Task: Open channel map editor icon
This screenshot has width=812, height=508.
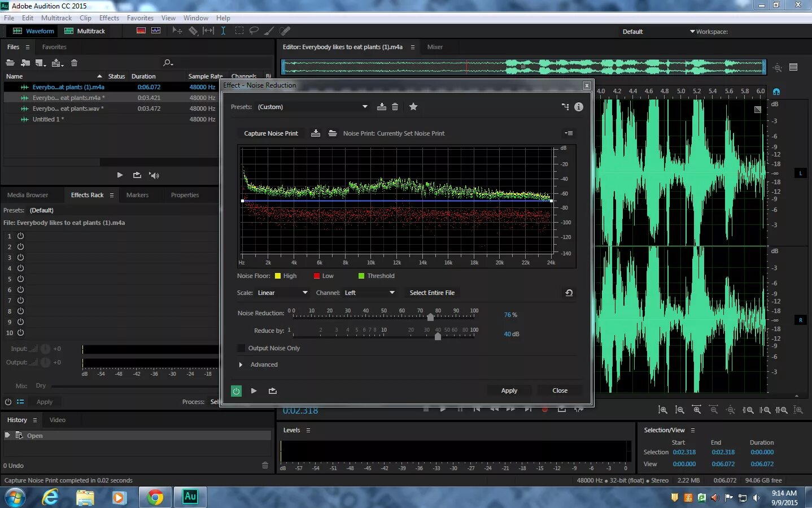Action: tap(565, 107)
